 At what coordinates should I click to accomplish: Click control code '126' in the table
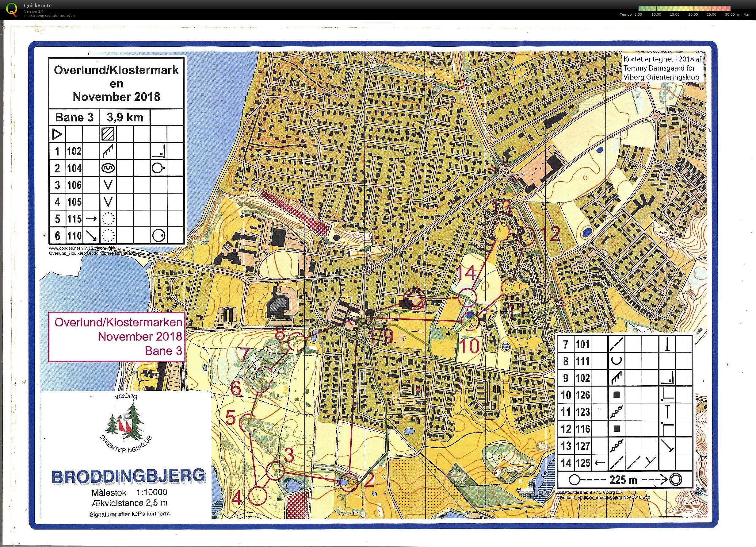(x=582, y=395)
